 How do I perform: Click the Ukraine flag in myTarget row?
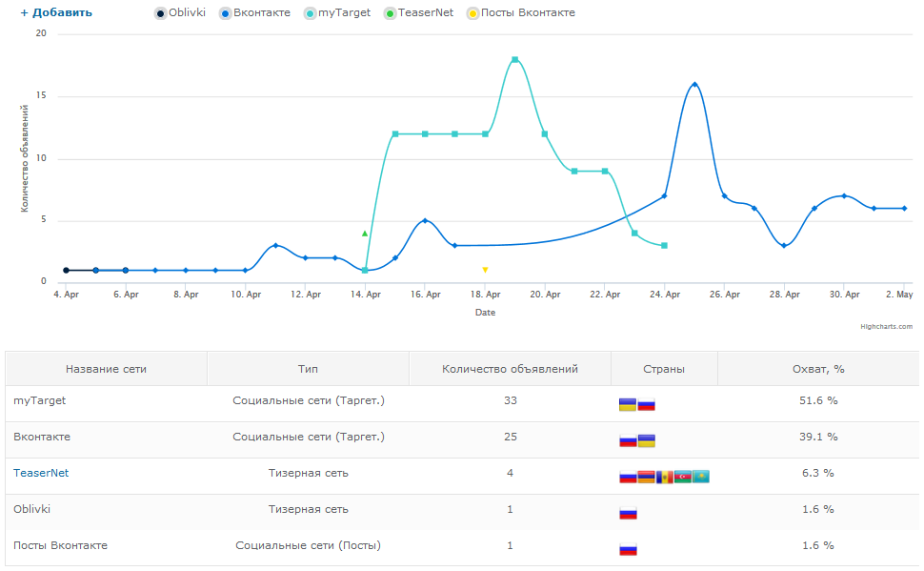[628, 404]
